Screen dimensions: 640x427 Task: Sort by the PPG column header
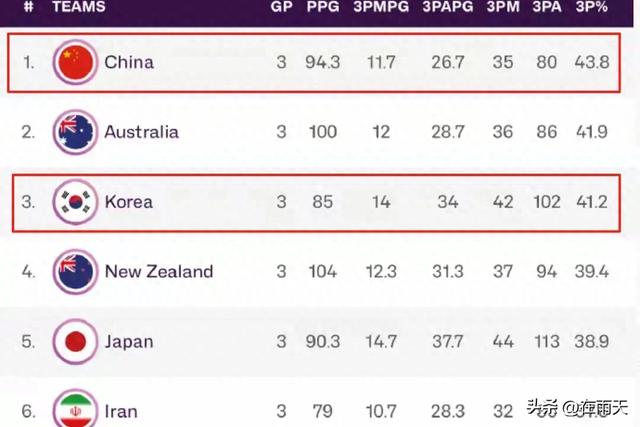tap(323, 7)
